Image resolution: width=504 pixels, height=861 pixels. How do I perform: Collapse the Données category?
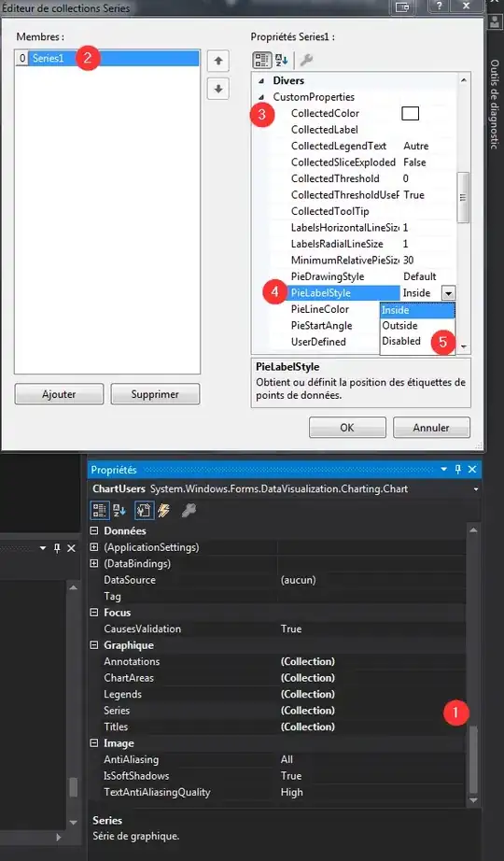pyautogui.click(x=94, y=531)
